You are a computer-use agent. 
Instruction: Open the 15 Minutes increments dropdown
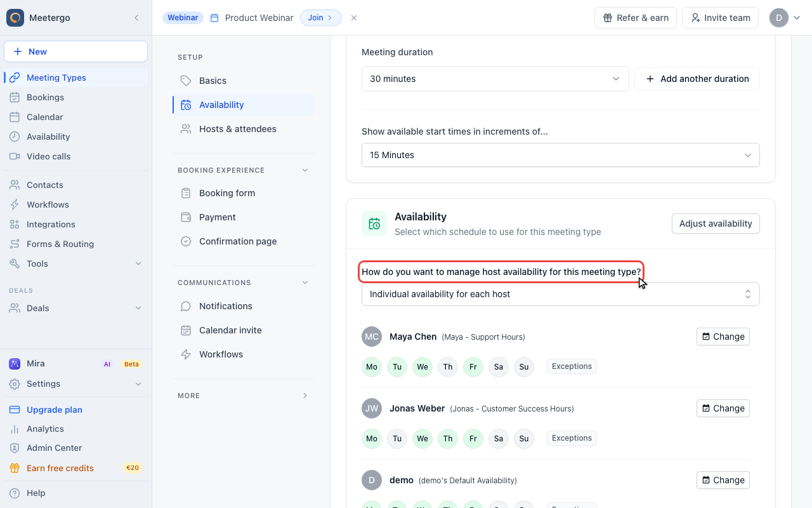pyautogui.click(x=561, y=155)
